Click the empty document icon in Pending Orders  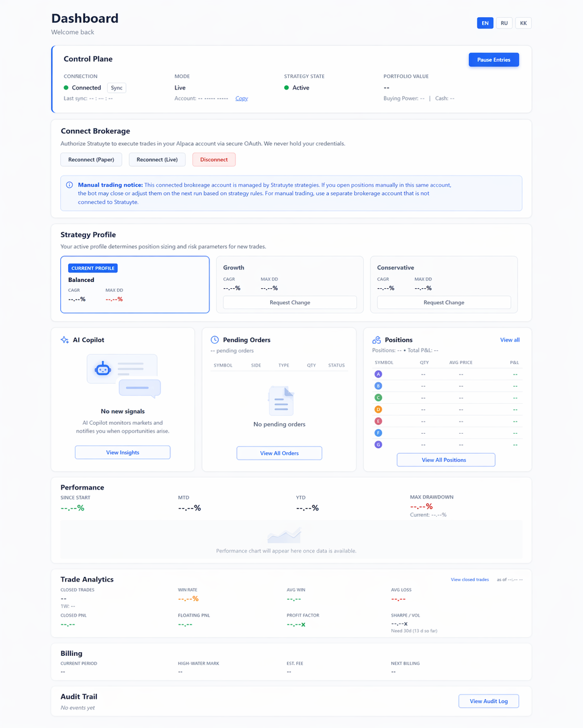[x=281, y=401]
